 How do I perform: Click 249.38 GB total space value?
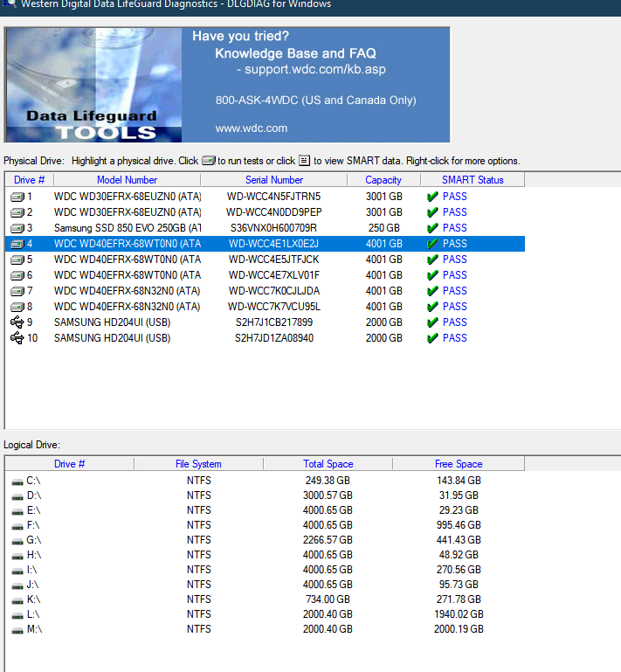click(x=328, y=481)
